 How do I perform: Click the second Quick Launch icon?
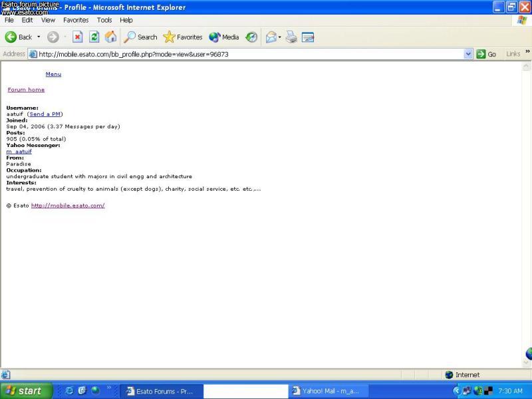(82, 390)
